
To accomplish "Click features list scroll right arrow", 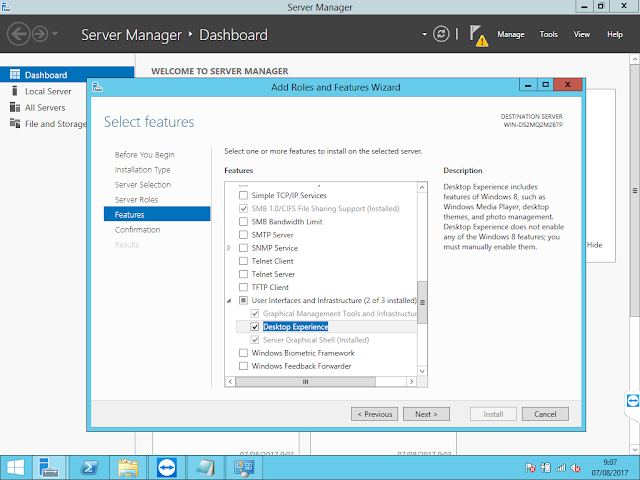I will 411,381.
